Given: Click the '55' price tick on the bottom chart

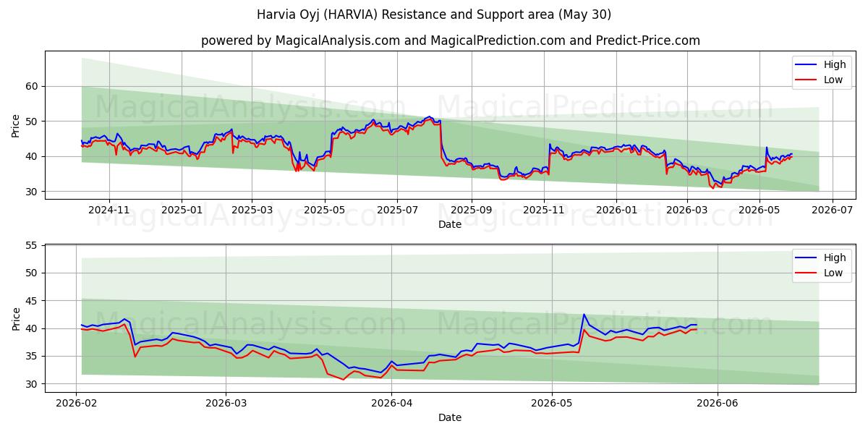Looking at the screenshot, I should (33, 246).
